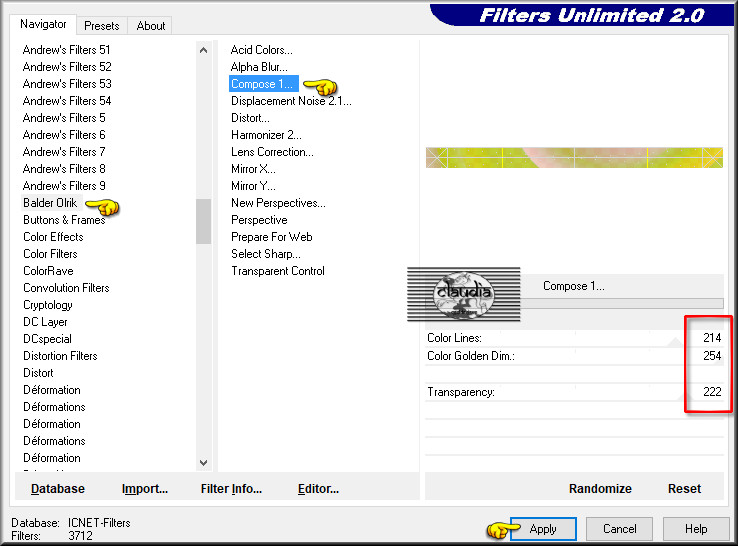This screenshot has height=546, width=738.
Task: Select DCspecial category
Action: click(x=48, y=339)
